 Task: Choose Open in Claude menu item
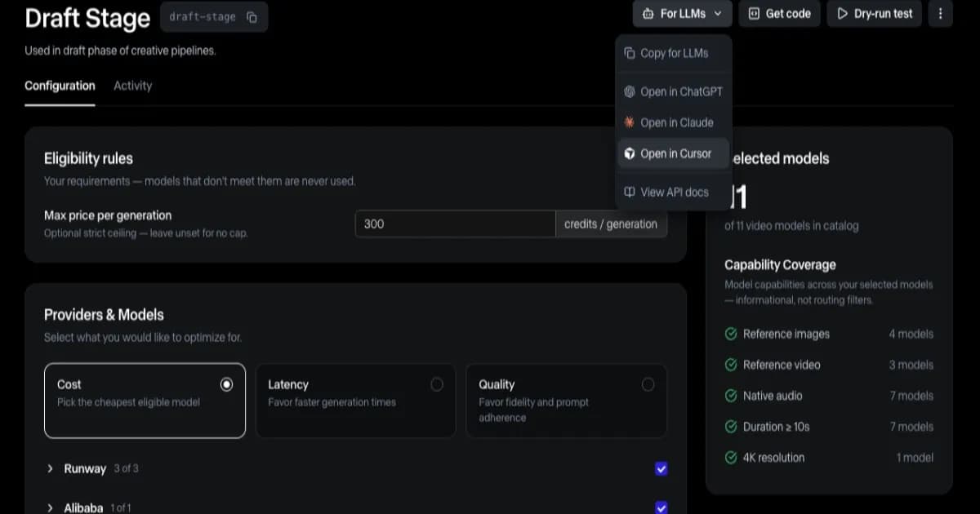[x=674, y=122]
